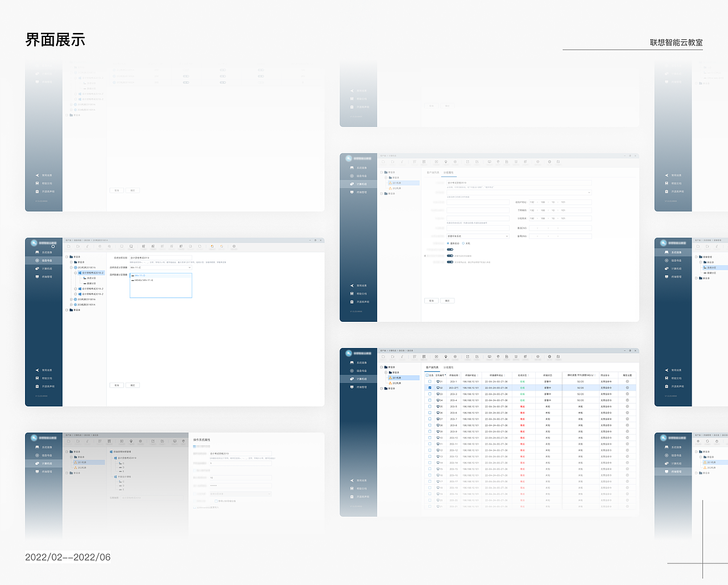Select 202机房 in the client table window tree

pos(396,383)
